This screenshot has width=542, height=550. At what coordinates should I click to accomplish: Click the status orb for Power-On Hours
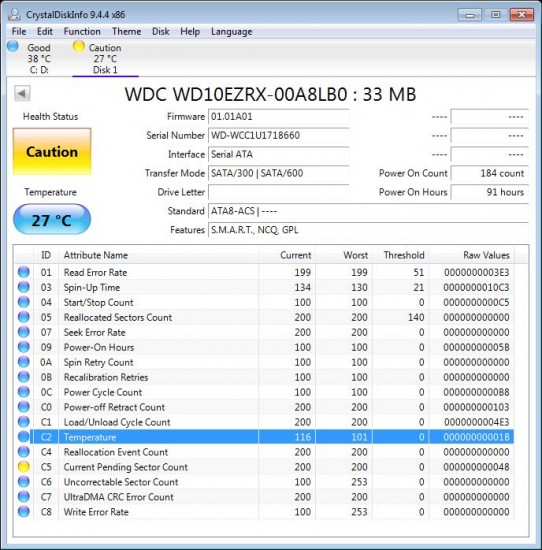tap(24, 347)
